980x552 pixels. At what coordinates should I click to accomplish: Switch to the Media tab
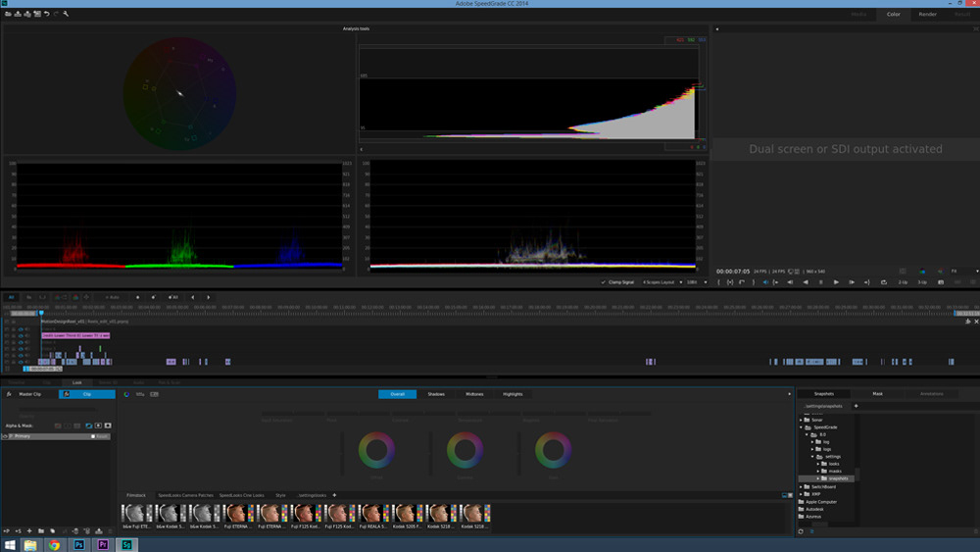(x=858, y=15)
